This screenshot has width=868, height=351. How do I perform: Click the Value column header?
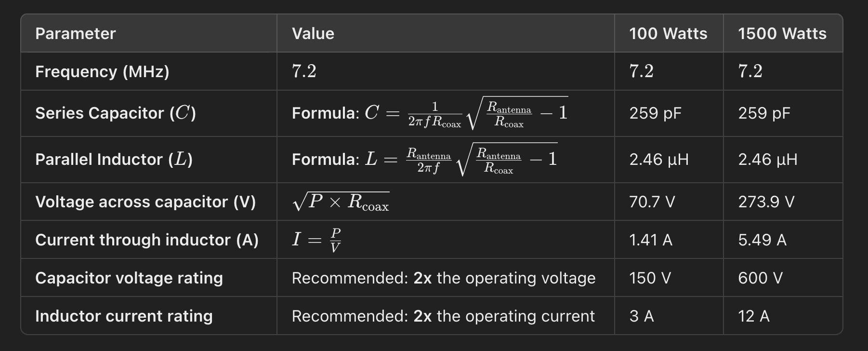[x=313, y=34]
